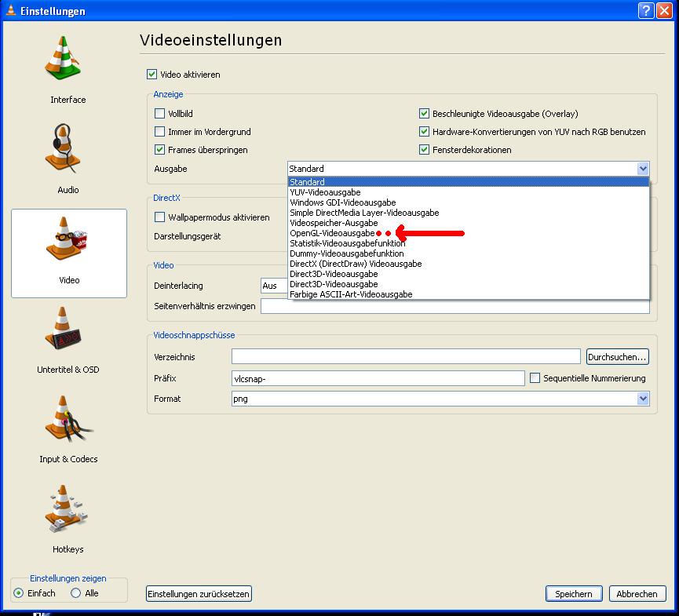The image size is (679, 616).
Task: Choose Dummy-Videoausgabefunktion option
Action: click(469, 253)
